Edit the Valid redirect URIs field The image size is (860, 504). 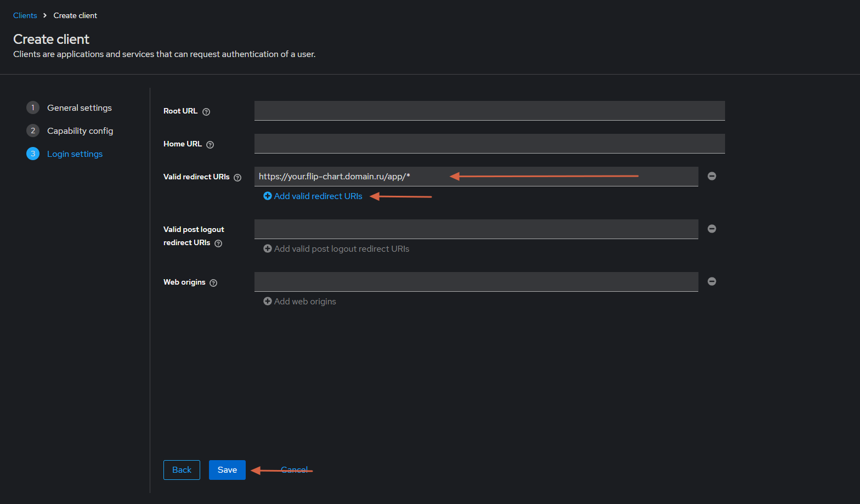476,177
